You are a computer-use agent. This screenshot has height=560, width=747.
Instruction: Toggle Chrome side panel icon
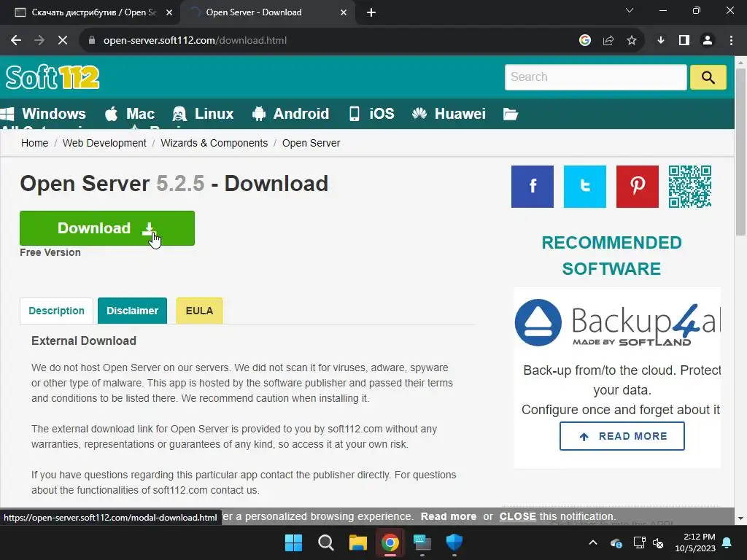pos(684,41)
